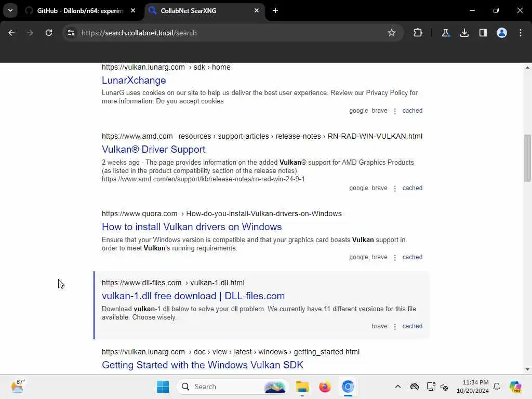The height and width of the screenshot is (399, 532).
Task: Click cached link for Quora result
Action: (412, 257)
